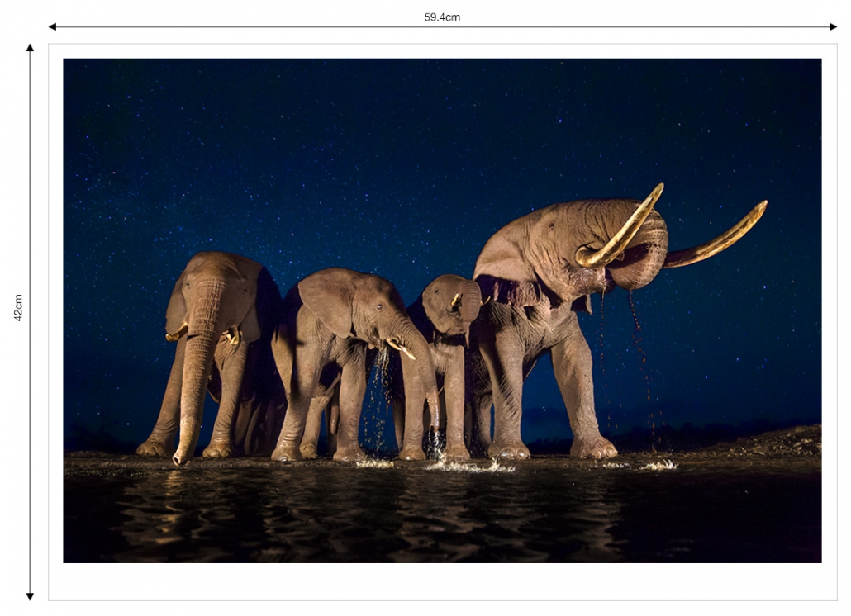Click the elephant print preview image

[442, 310]
